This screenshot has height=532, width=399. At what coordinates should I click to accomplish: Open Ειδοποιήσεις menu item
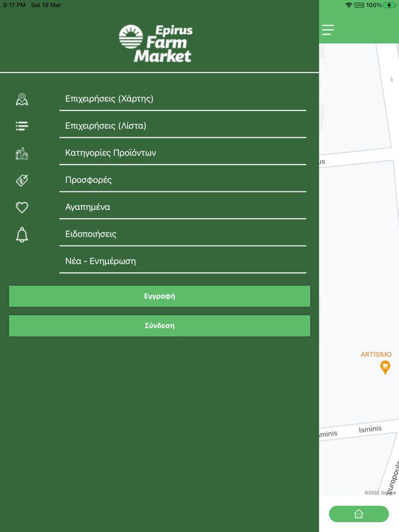pyautogui.click(x=183, y=234)
